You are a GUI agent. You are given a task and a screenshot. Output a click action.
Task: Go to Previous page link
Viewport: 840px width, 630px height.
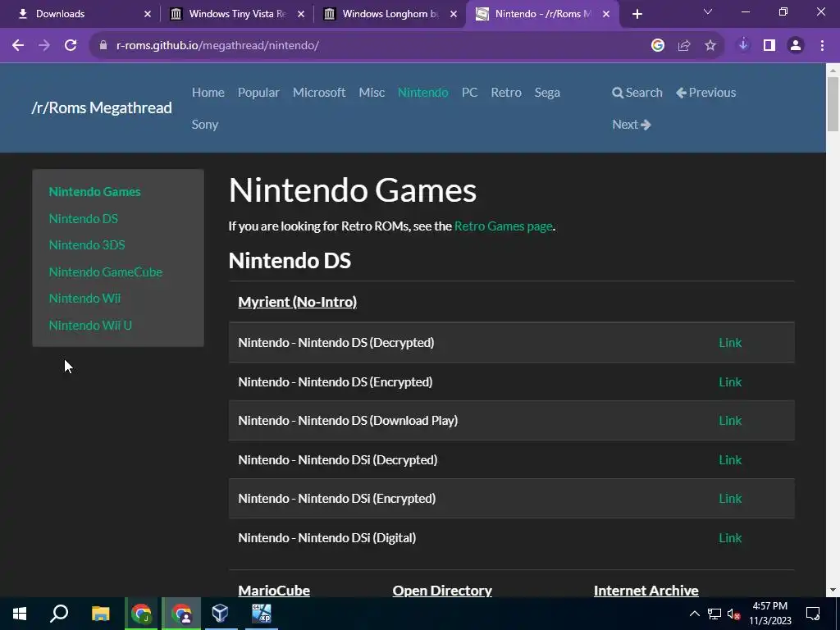[x=705, y=92]
